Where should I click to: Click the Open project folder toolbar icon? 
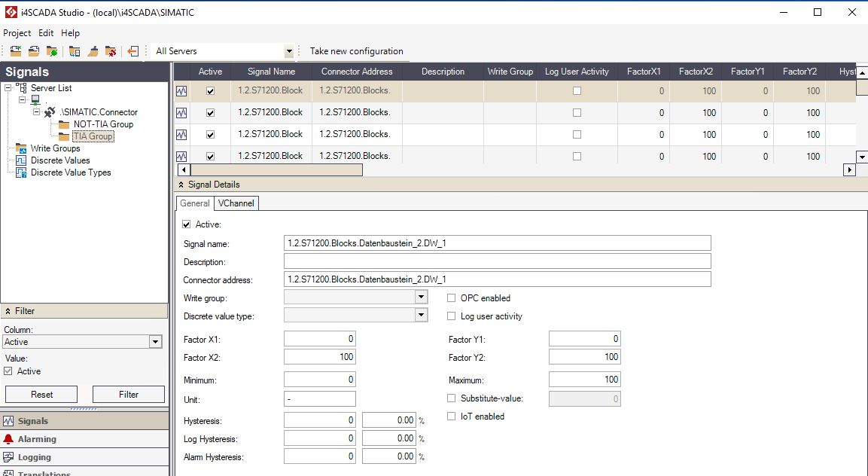tap(34, 51)
